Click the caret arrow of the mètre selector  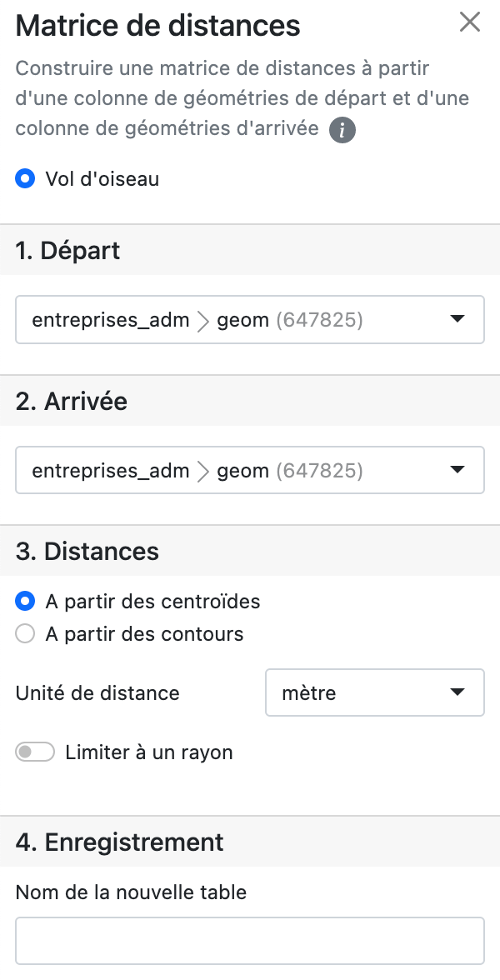(457, 692)
